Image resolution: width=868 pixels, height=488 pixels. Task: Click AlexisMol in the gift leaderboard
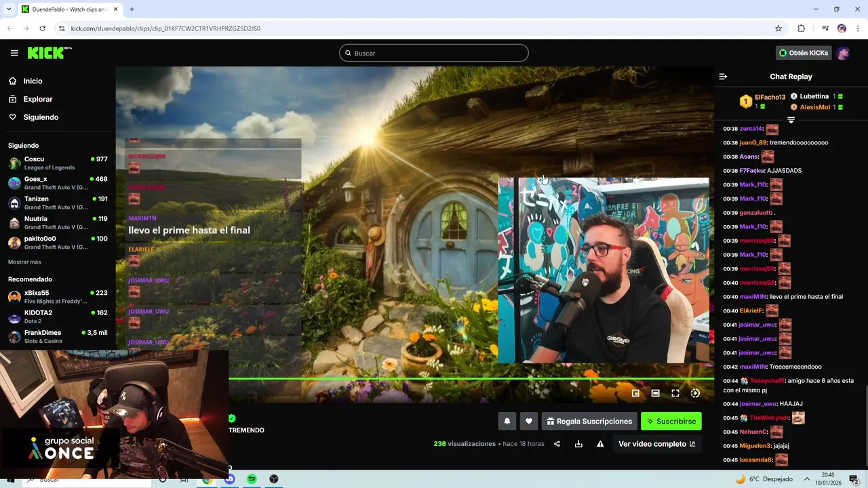[x=815, y=107]
